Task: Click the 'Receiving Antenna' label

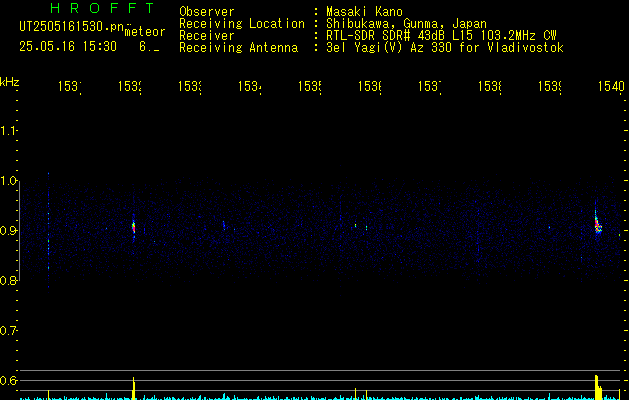Action: coord(239,48)
